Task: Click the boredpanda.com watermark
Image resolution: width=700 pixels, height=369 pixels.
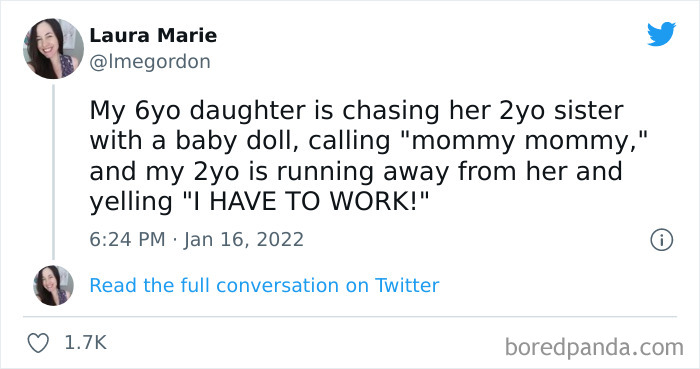Action: pyautogui.click(x=594, y=347)
